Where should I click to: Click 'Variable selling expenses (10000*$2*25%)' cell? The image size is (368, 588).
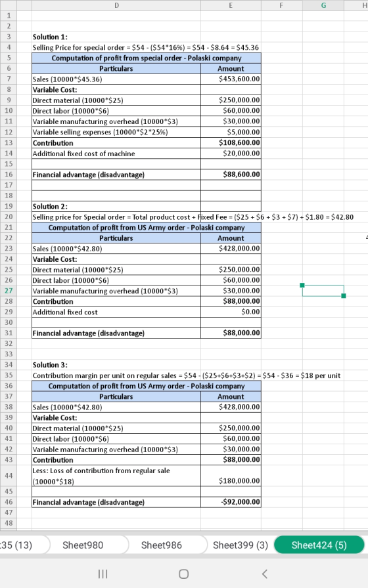[x=116, y=132]
